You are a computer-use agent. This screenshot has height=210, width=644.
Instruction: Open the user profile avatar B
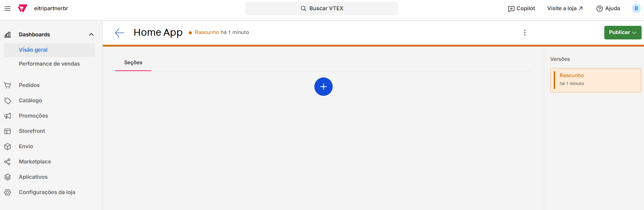point(636,8)
